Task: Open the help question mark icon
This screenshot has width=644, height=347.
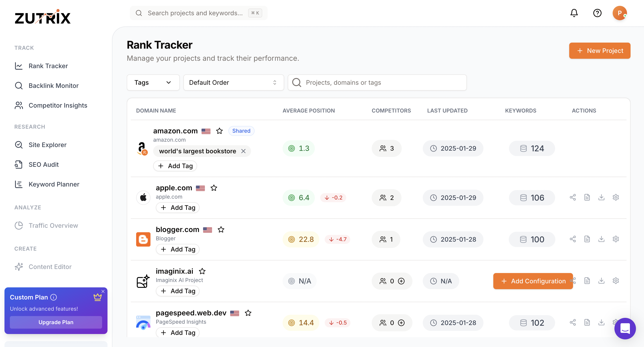Action: point(597,13)
